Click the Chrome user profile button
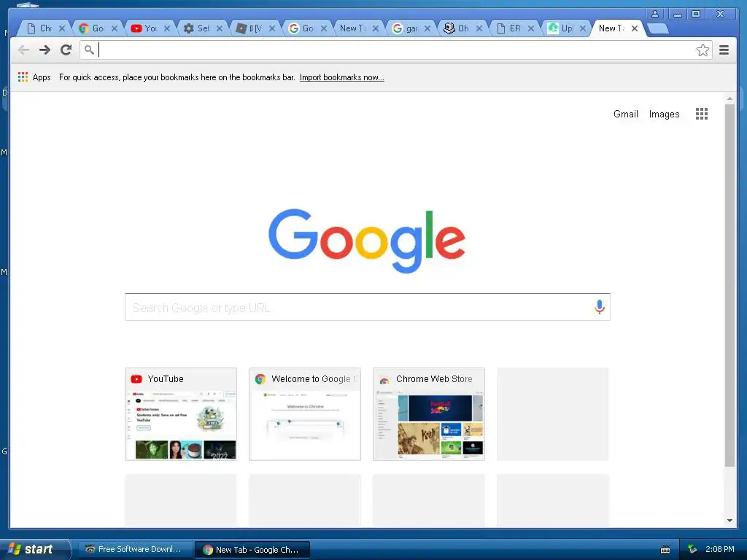747x560 pixels. click(x=655, y=14)
